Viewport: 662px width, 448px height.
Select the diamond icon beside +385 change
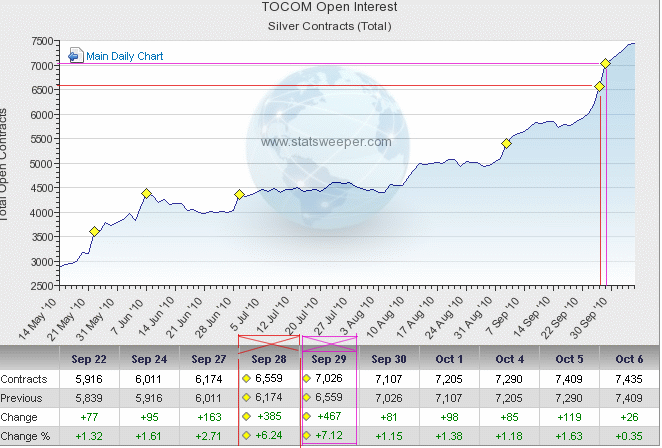coord(246,416)
